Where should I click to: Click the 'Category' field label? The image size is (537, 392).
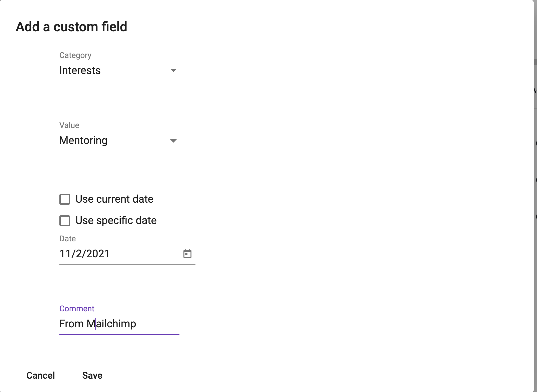75,55
